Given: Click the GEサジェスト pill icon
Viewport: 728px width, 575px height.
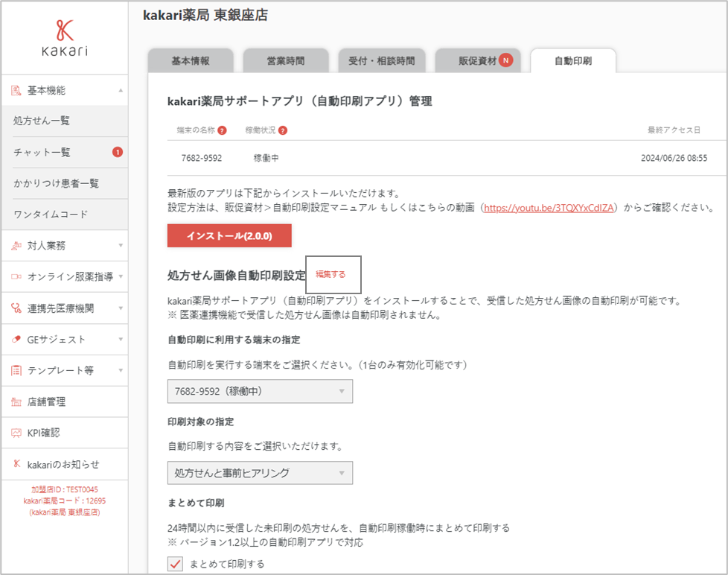Looking at the screenshot, I should pos(16,339).
